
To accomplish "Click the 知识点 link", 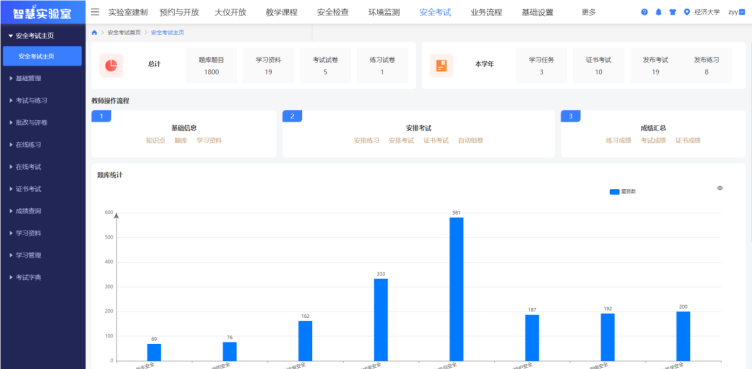I will (155, 141).
